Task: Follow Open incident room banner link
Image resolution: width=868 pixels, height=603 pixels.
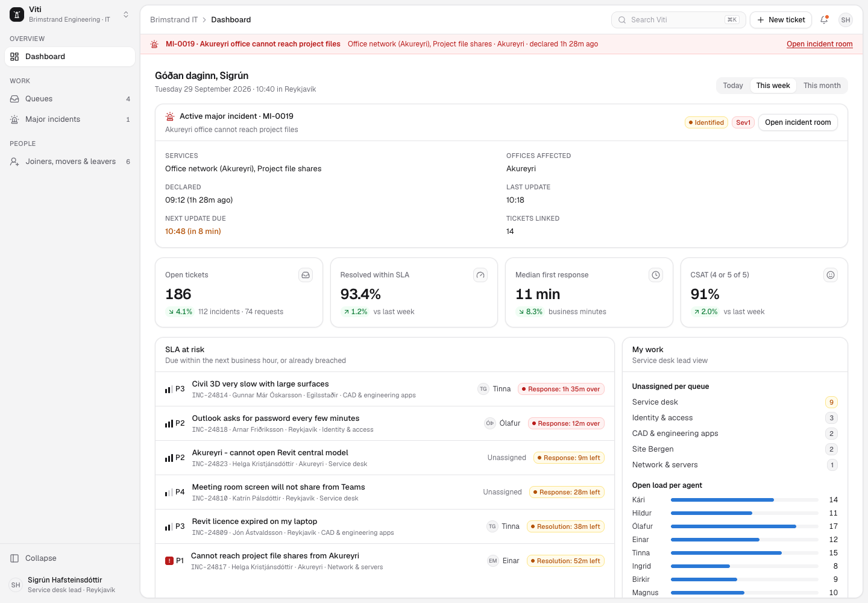Action: (819, 44)
